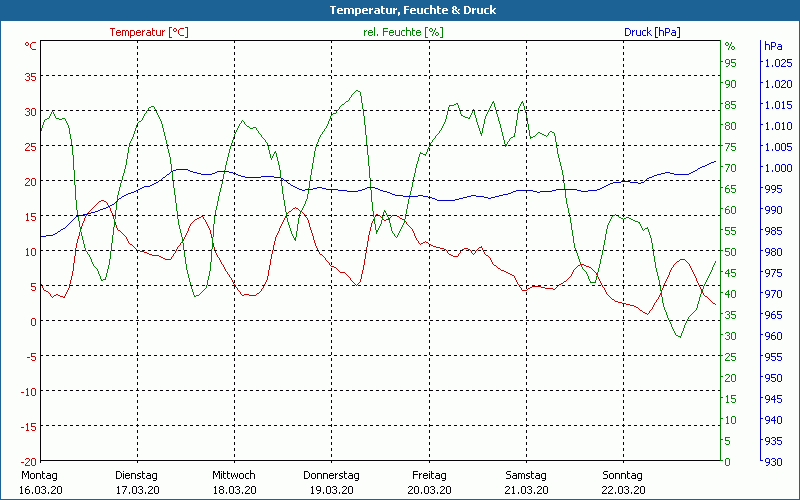Pick the Montag 16.03.20 date label
This screenshot has height=500, width=800.
click(x=39, y=482)
